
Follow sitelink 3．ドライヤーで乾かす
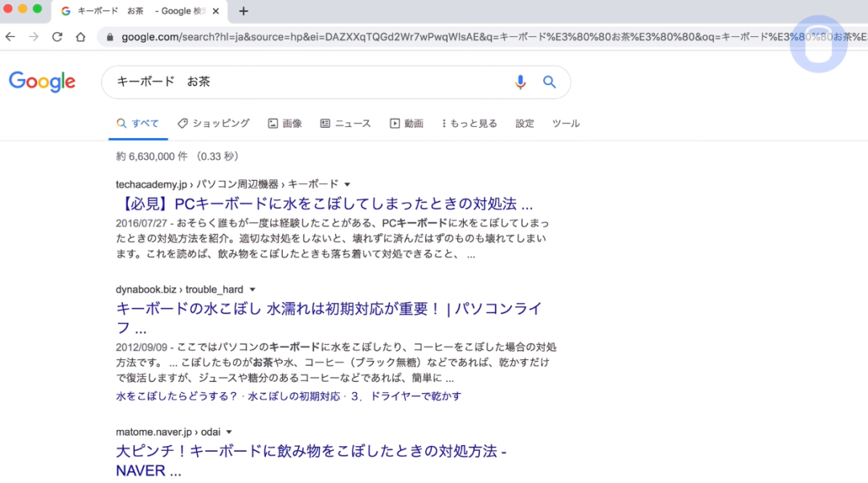coord(407,396)
